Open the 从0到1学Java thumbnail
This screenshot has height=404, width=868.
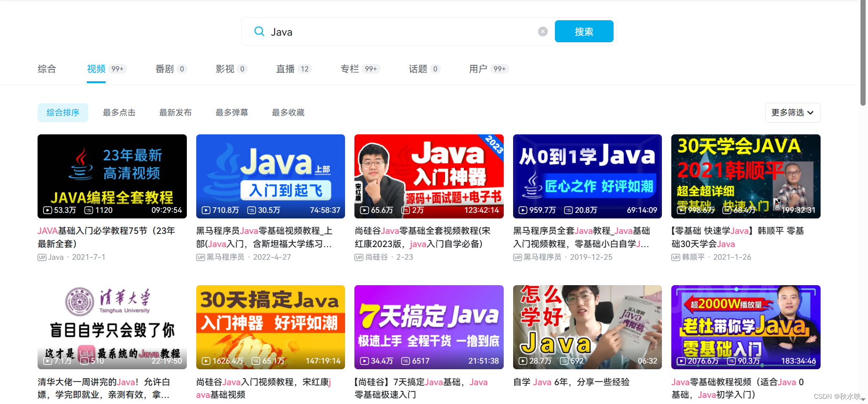[x=587, y=176]
